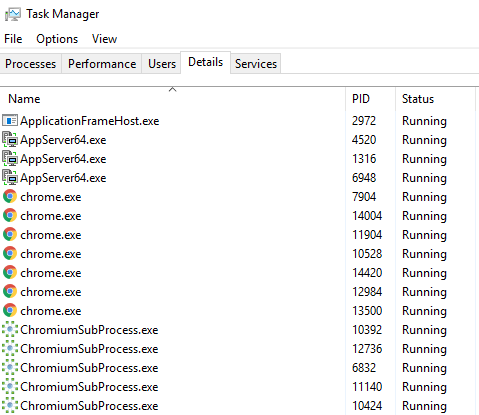The width and height of the screenshot is (479, 415).
Task: Sort processes by PID column header
Action: (x=370, y=99)
